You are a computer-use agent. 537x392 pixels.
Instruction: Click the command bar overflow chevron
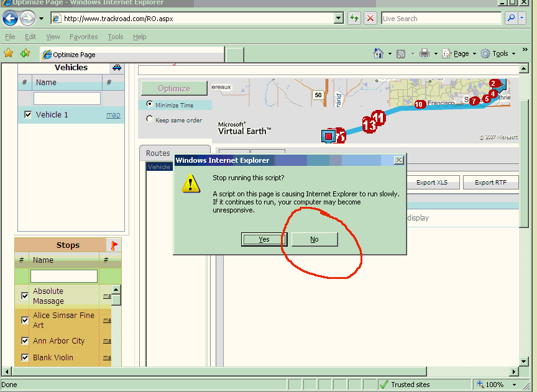point(525,50)
